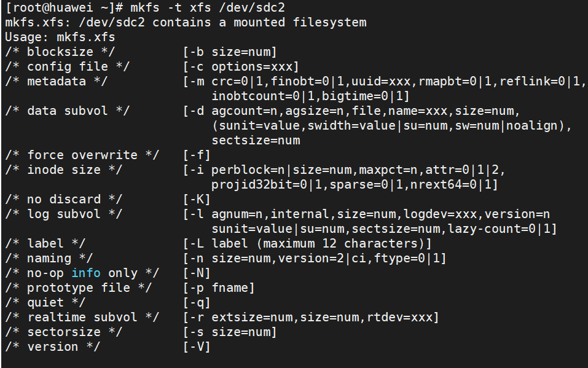
Task: Click the '/* metadata */' comment
Action: [56, 82]
